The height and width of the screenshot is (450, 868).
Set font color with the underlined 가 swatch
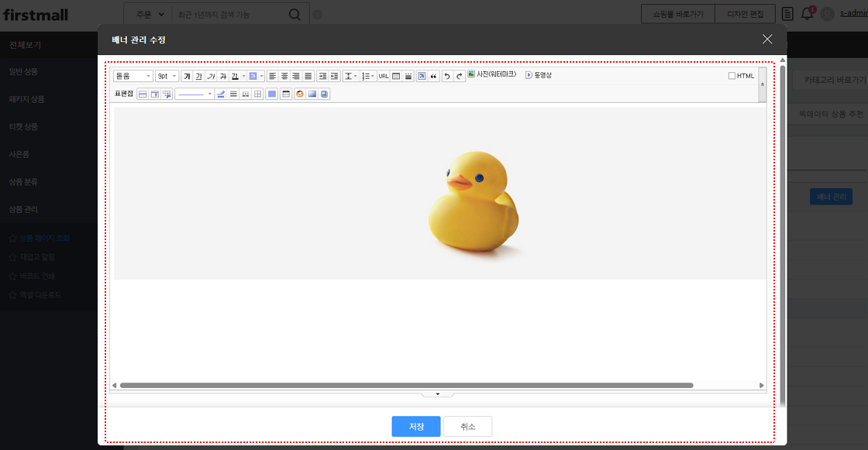pos(235,77)
